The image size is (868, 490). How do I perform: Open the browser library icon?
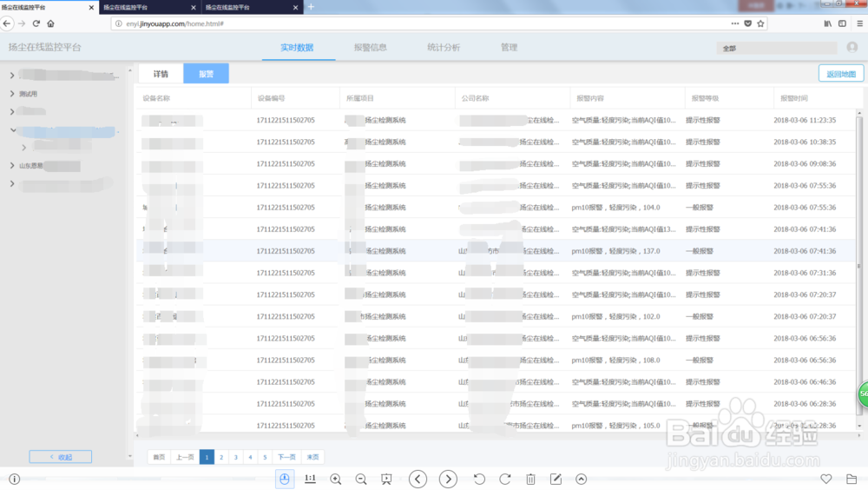pos(827,23)
